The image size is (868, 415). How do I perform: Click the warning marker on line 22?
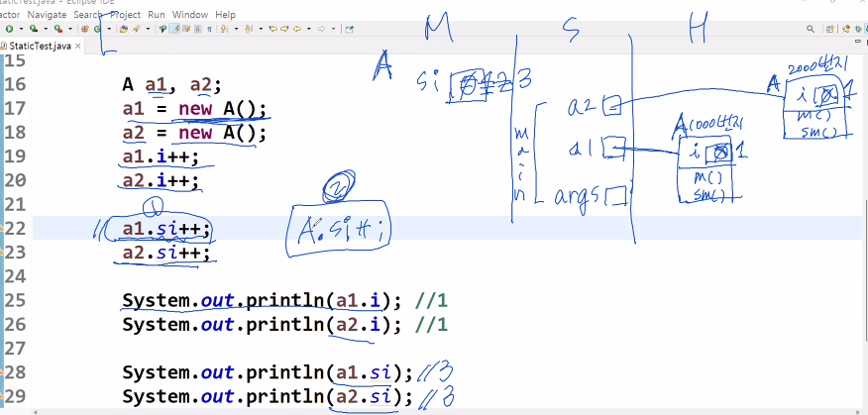click(2, 228)
